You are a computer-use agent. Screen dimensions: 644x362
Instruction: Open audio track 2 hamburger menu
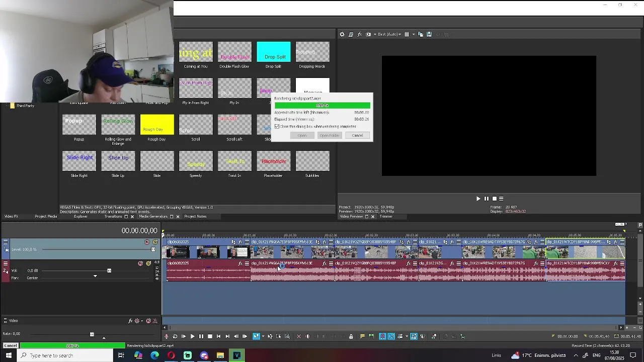6,263
